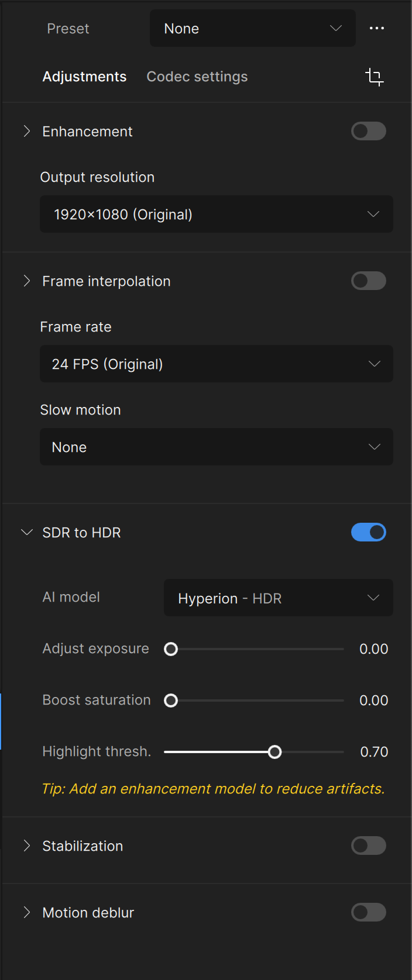The image size is (412, 980).
Task: Enable the Enhancement feature
Action: click(x=368, y=131)
